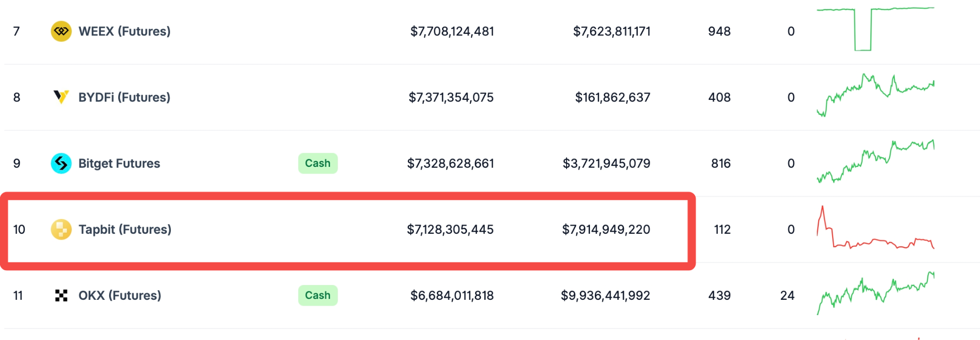
Task: Open the WEEX (Futures) exchange link
Action: pyautogui.click(x=124, y=32)
